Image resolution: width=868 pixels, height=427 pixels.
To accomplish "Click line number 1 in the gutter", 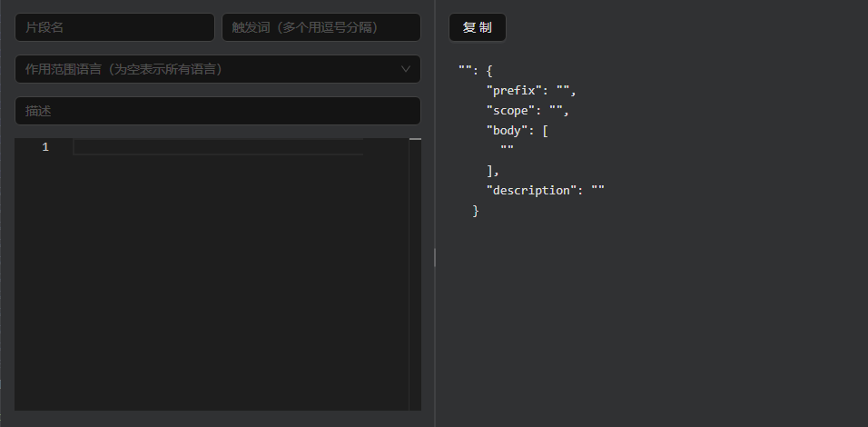I will tap(45, 147).
